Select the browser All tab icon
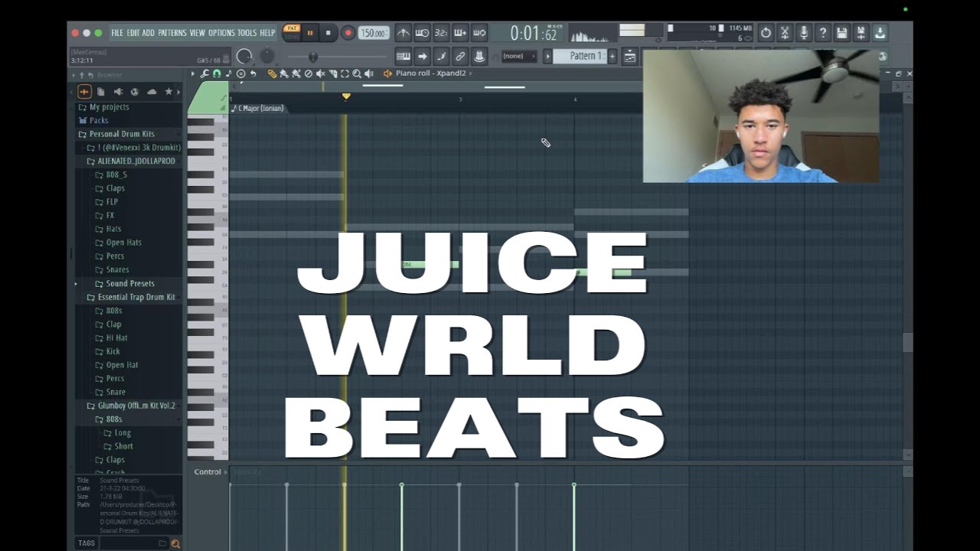Viewport: 980px width, 551px height. (84, 92)
